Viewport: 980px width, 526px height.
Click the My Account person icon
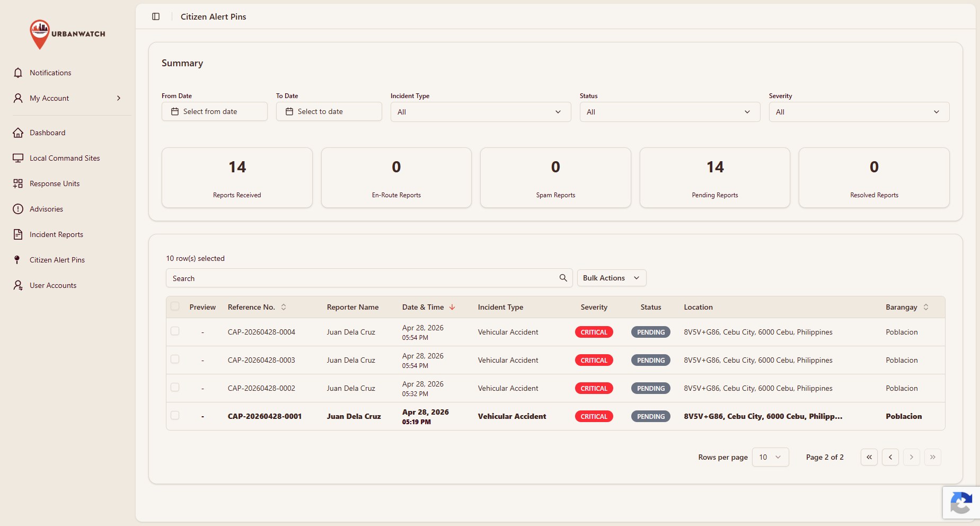coord(18,98)
